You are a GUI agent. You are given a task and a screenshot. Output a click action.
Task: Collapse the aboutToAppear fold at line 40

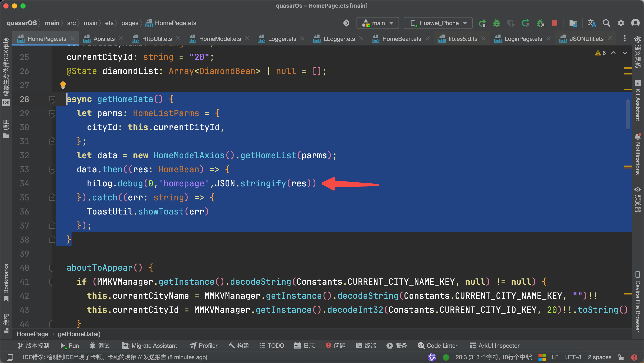click(52, 268)
